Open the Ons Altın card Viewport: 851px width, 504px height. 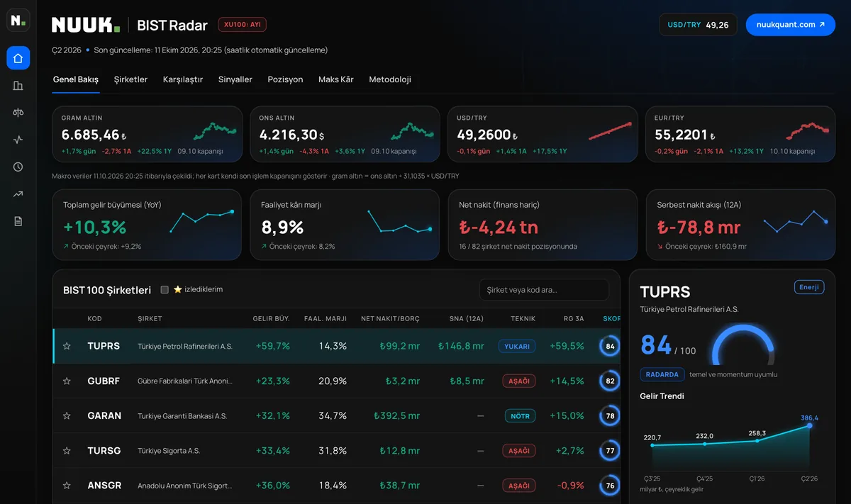pos(345,135)
